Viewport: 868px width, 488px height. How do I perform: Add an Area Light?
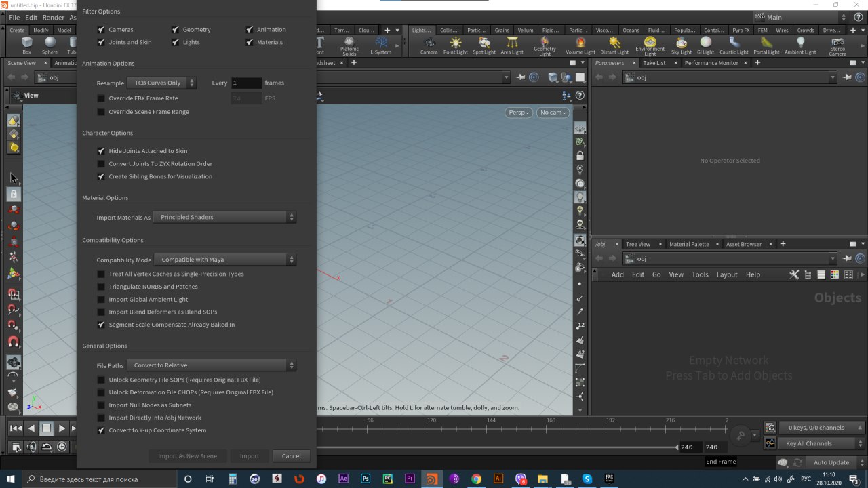coord(512,45)
